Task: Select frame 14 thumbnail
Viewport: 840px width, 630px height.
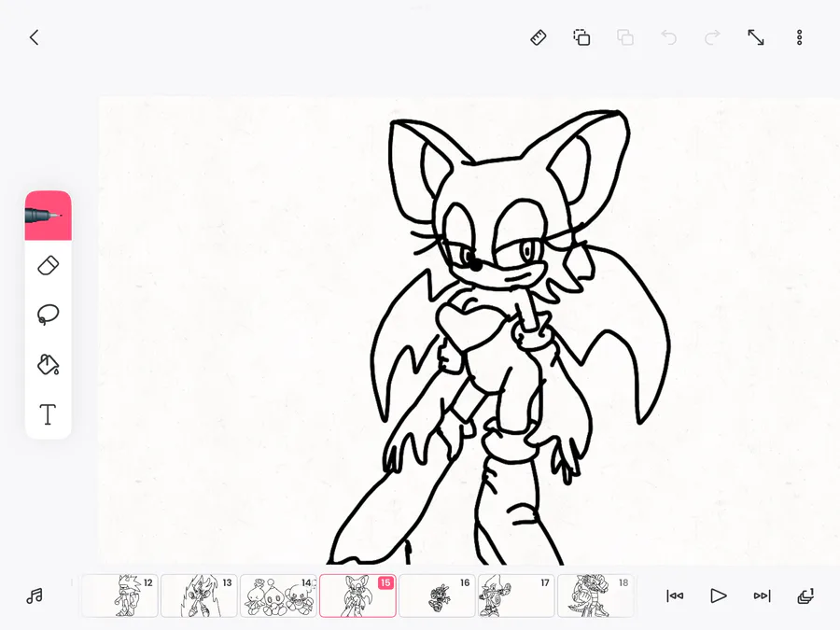Action: (278, 595)
